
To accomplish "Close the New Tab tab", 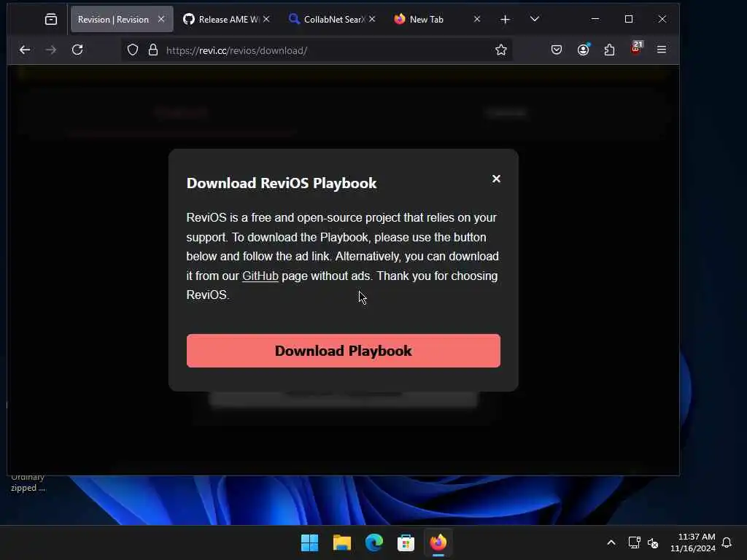I will click(477, 19).
